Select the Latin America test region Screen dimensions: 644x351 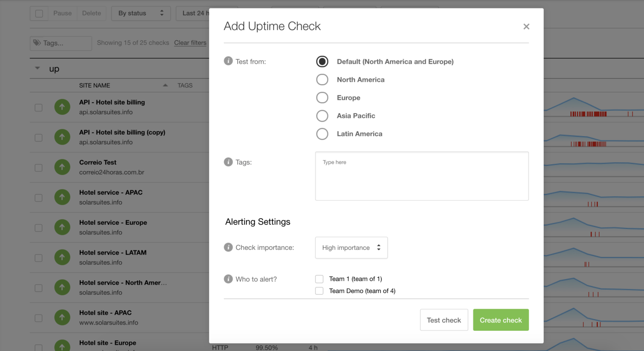(322, 134)
